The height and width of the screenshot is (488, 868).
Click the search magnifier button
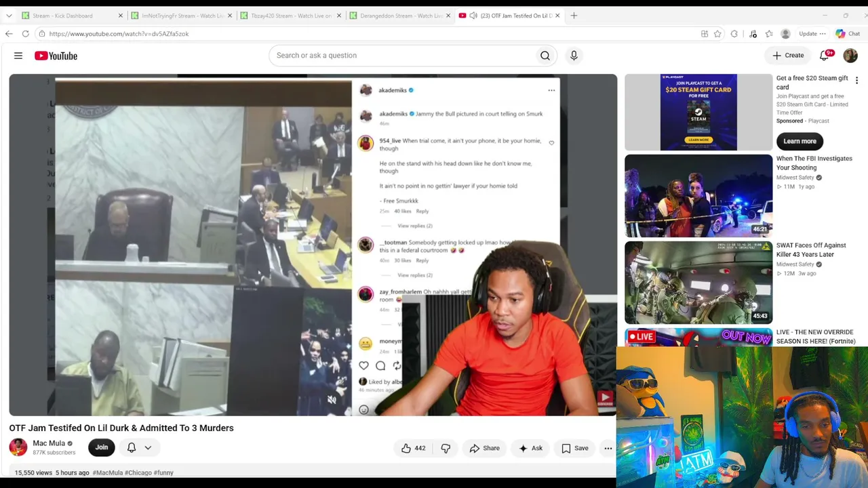[545, 56]
